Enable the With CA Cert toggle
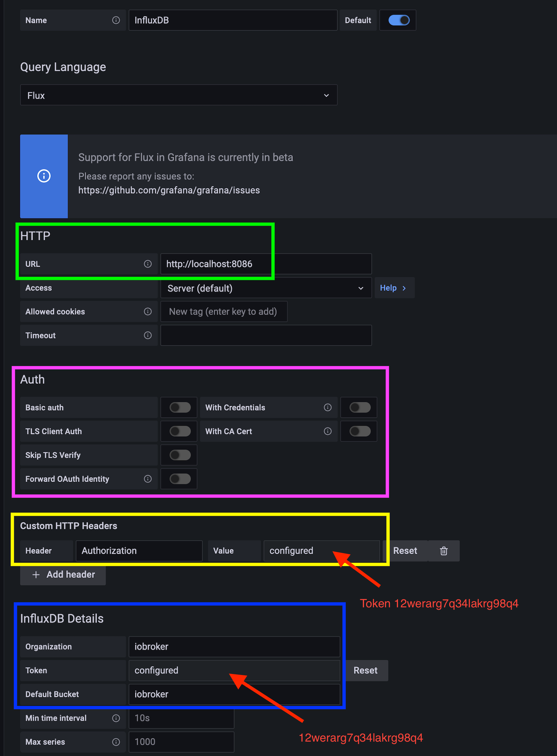This screenshot has width=557, height=756. coord(360,431)
